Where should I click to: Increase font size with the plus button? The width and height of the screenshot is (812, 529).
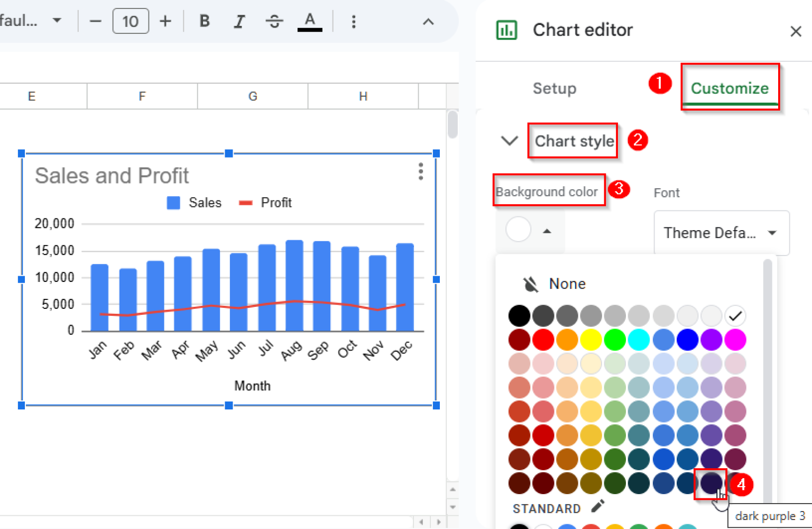[165, 21]
